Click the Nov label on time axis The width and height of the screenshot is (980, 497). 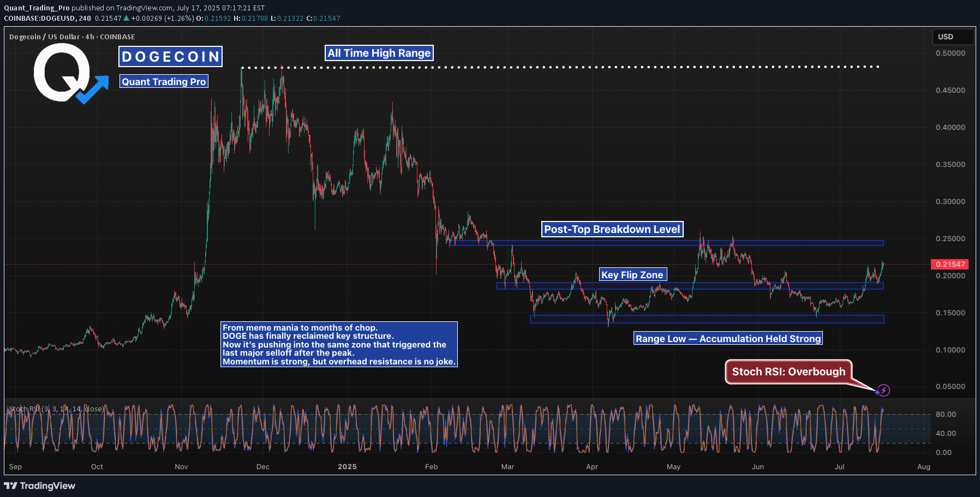181,466
